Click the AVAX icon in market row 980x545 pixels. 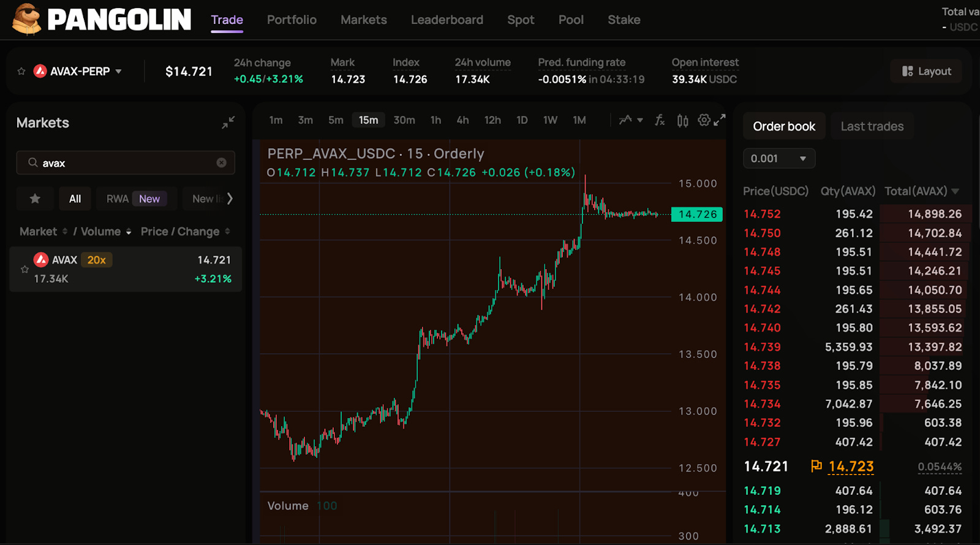(x=41, y=260)
